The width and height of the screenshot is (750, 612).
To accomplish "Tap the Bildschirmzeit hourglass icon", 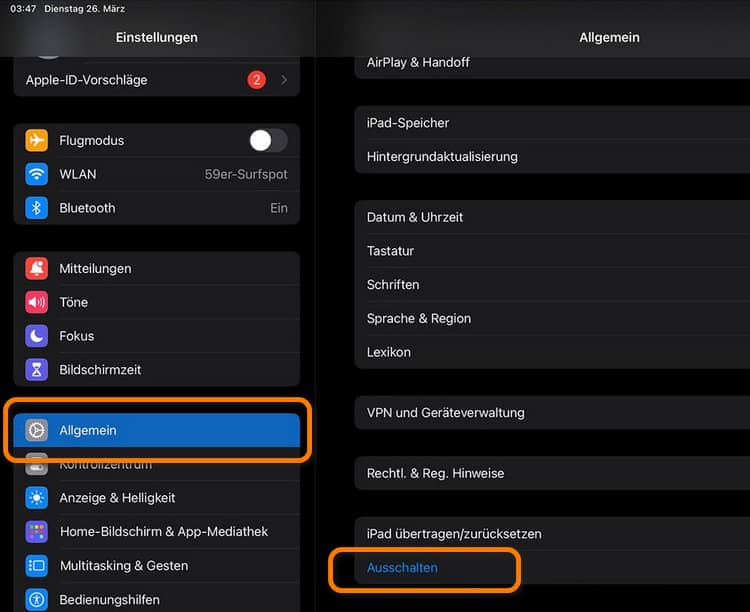I will pyautogui.click(x=36, y=370).
